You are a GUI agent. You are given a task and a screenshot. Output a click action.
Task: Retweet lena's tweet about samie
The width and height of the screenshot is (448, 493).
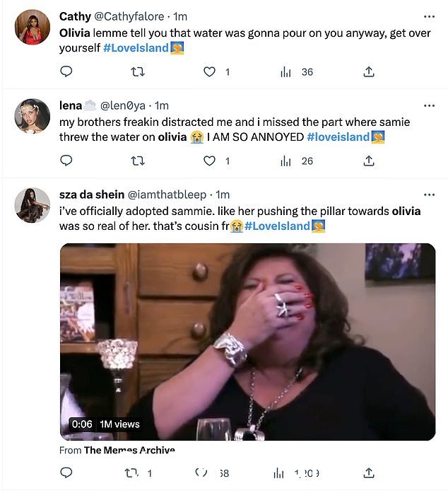point(138,161)
